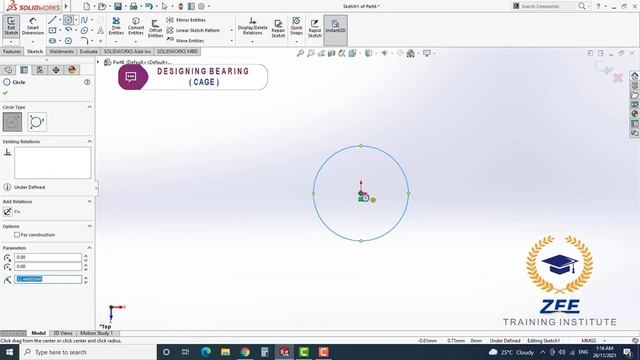Select the Polygon sketch tool
640x360 pixels.
(x=68, y=41)
